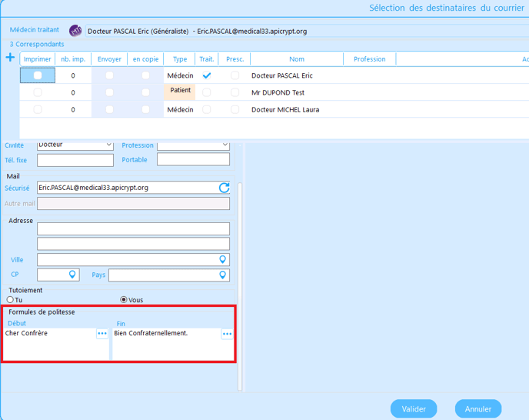Select the Tu radio button
529x420 pixels.
(x=10, y=299)
